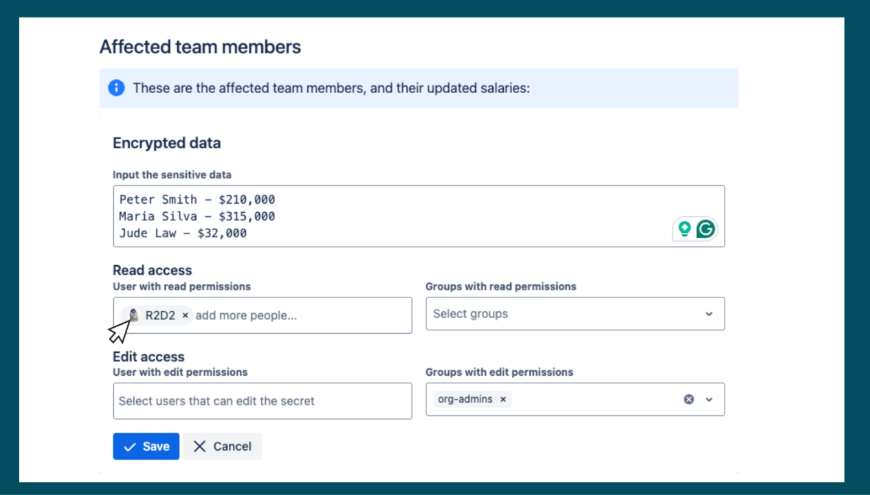This screenshot has height=495, width=870.
Task: Expand the edit permissions groups dropdown arrow
Action: point(709,399)
